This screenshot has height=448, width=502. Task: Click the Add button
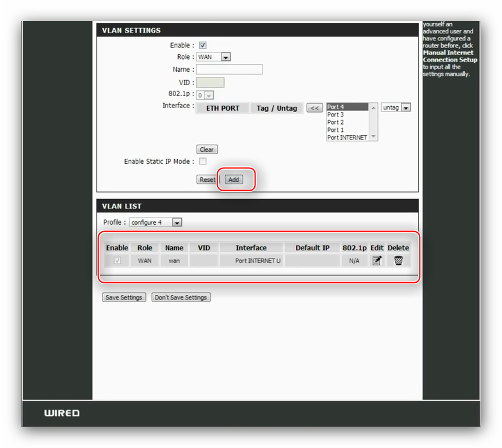click(234, 179)
